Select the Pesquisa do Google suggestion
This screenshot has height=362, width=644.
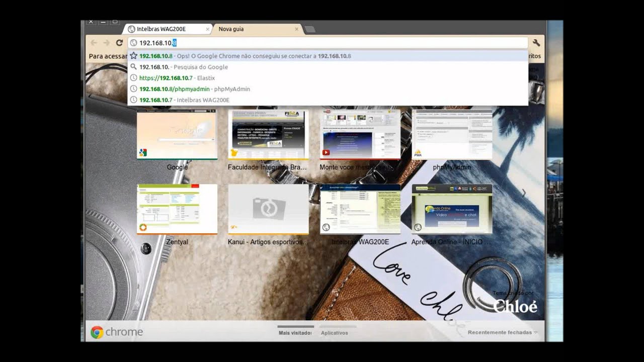pos(328,67)
